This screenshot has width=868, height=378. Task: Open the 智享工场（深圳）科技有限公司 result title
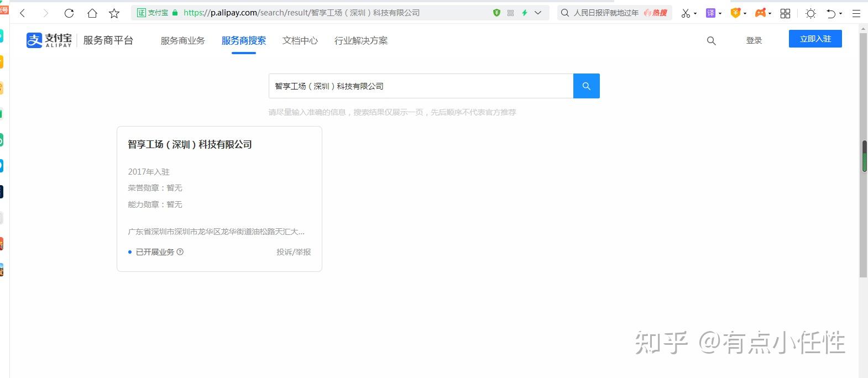(x=190, y=144)
